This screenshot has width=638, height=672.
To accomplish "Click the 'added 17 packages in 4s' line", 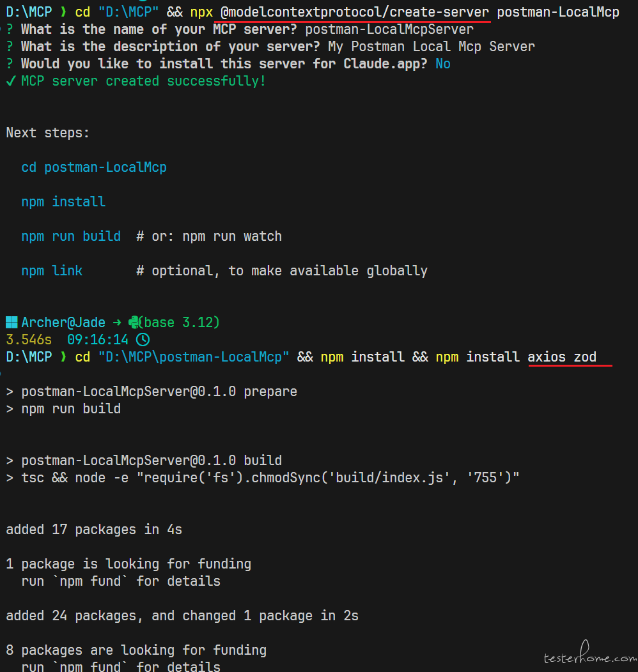I will pos(94,530).
